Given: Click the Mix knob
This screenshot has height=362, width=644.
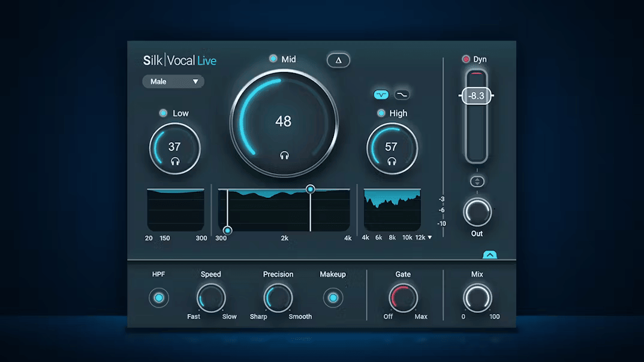Looking at the screenshot, I should (477, 298).
